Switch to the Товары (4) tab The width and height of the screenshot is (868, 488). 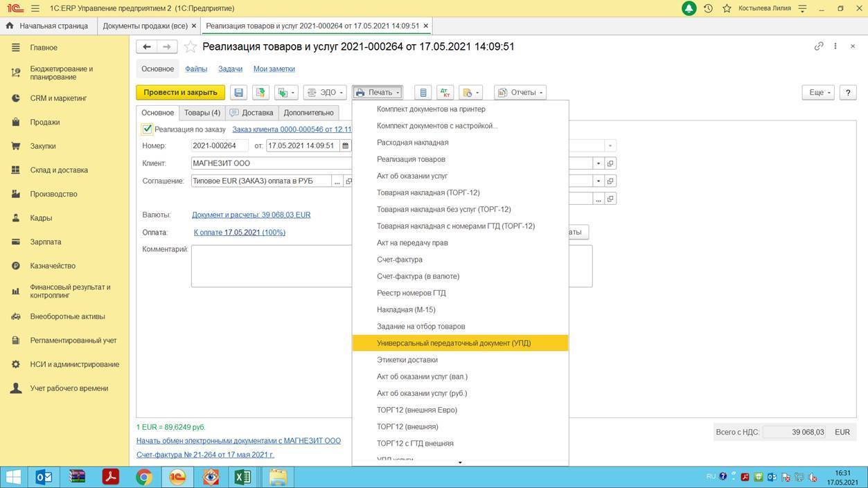tap(202, 113)
